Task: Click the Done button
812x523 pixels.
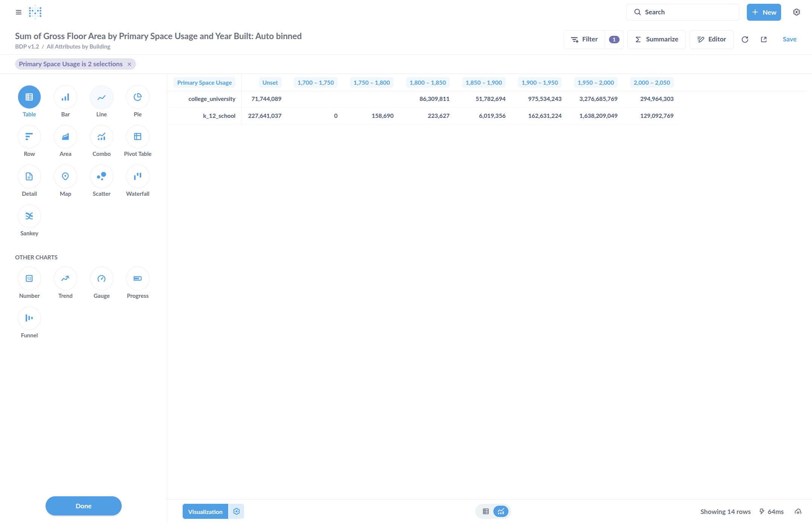Action: click(84, 506)
